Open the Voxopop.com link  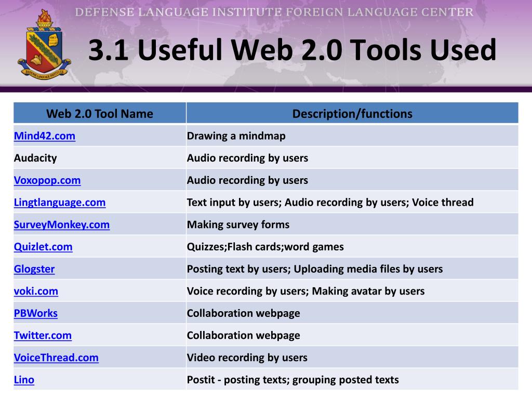coord(47,180)
